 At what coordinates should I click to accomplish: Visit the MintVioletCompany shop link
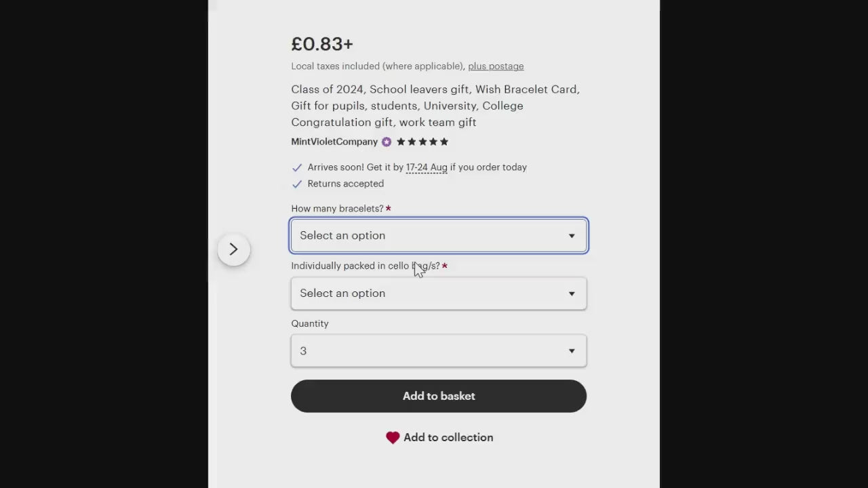pos(334,142)
